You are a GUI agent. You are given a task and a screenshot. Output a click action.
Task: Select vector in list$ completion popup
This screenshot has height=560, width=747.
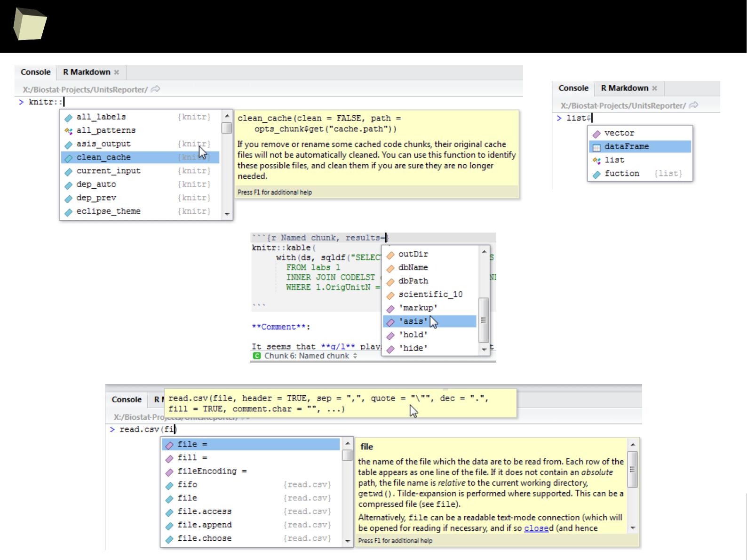pyautogui.click(x=640, y=133)
